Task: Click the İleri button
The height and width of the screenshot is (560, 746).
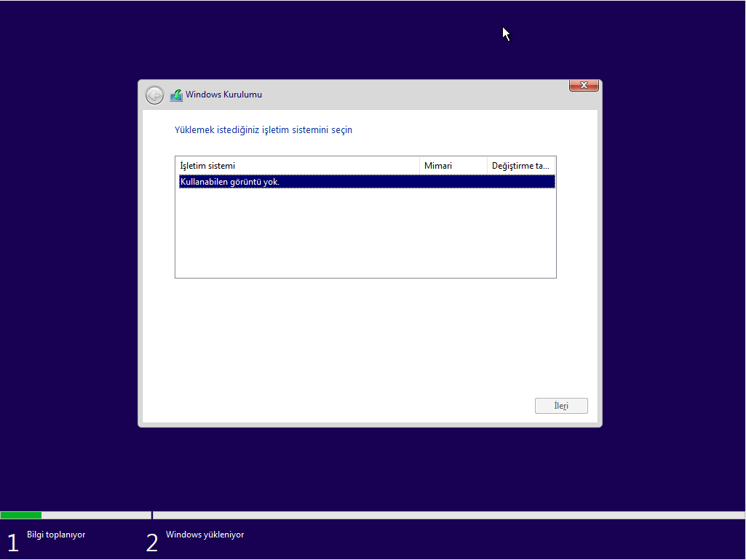Action: [561, 406]
